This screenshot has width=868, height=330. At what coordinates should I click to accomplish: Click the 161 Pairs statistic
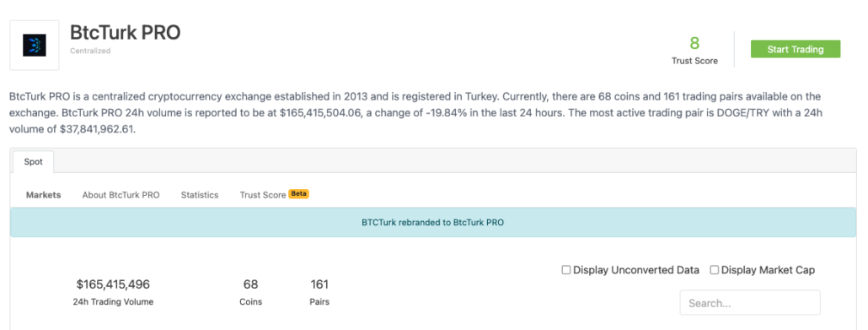[x=319, y=292]
